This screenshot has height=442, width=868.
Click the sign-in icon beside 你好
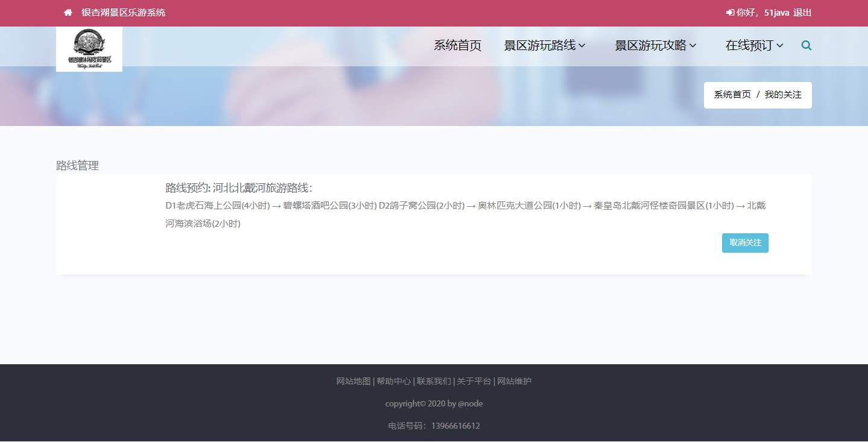[730, 13]
